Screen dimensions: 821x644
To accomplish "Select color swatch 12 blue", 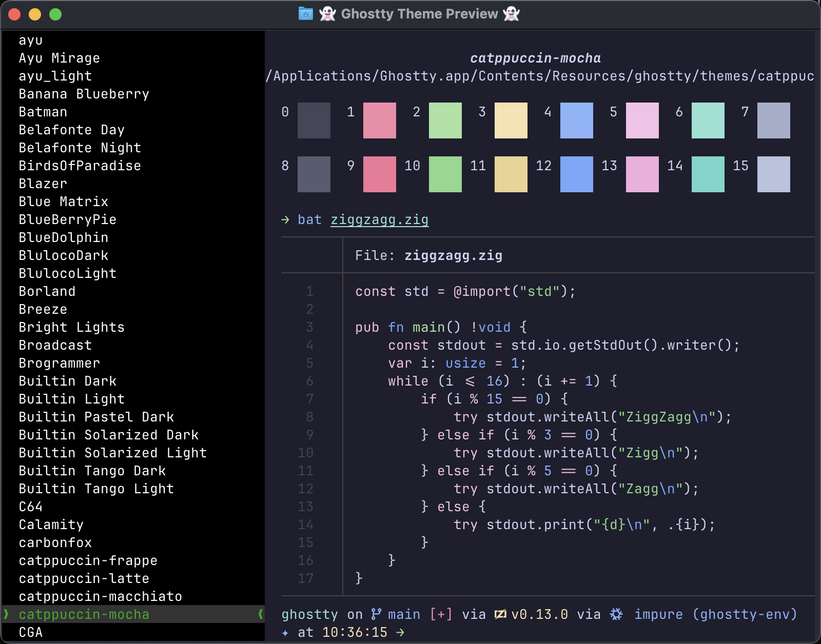I will [577, 174].
